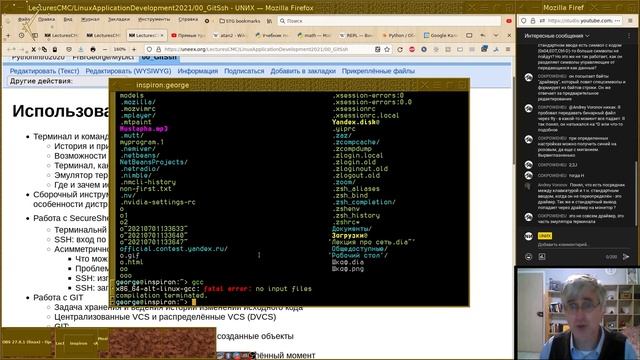Open the Закладки menu
Image resolution: width=640 pixels, height=360 pixels.
119,20
